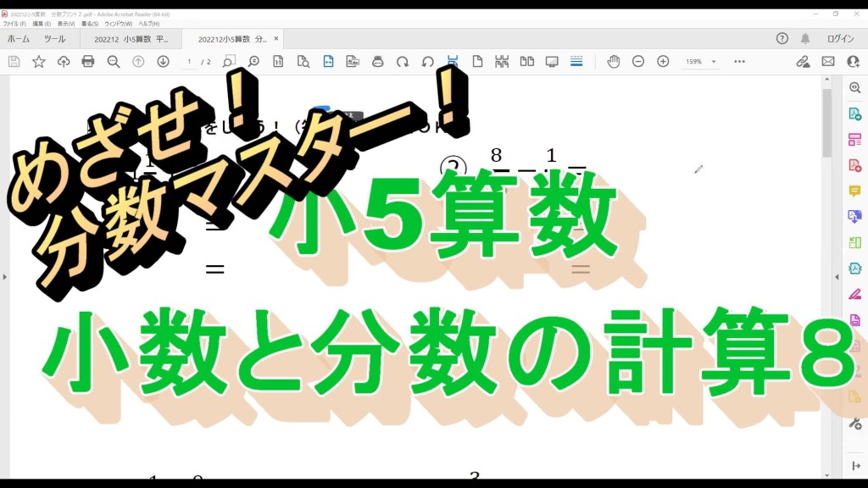Go to next page arrow
Screen dimensions: 868x488
pyautogui.click(x=163, y=62)
